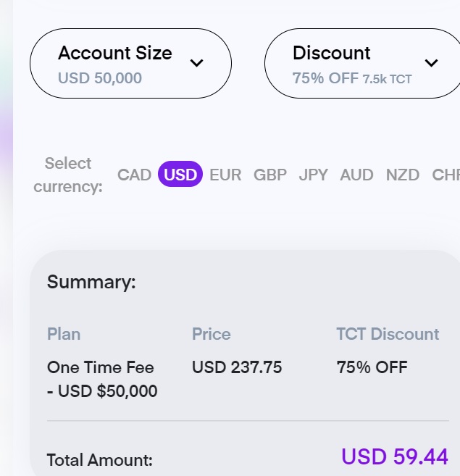The image size is (460, 476).
Task: Click the Plan column header
Action: pos(64,334)
